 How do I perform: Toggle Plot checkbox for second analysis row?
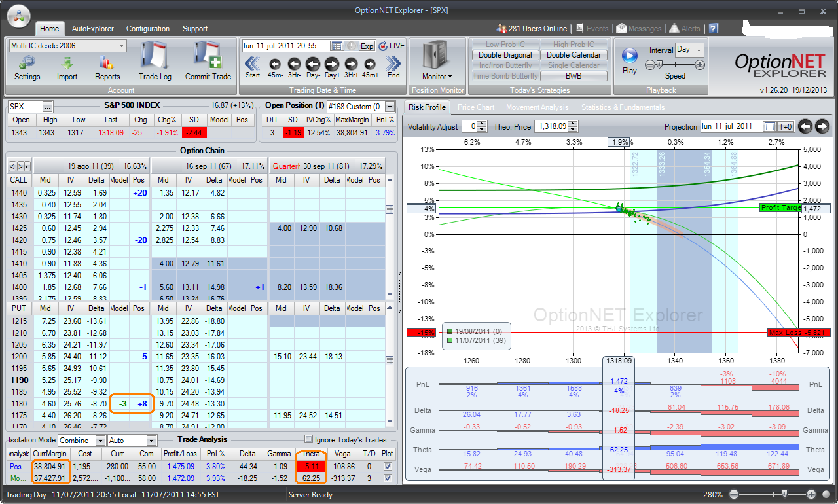coord(388,478)
